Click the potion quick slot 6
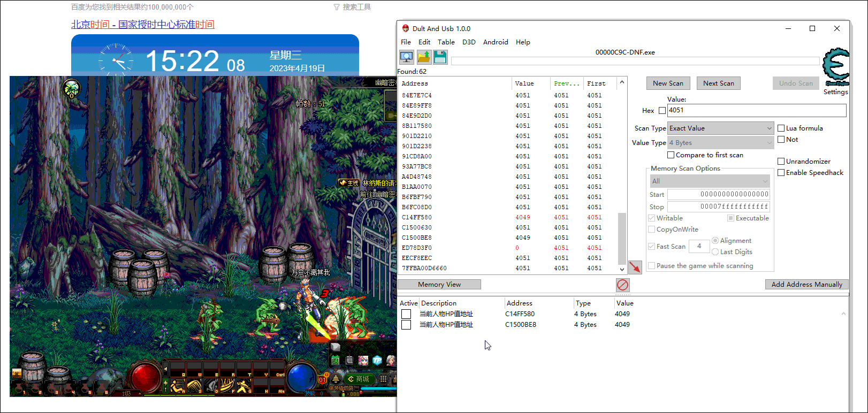This screenshot has height=413, width=868. 102,388
